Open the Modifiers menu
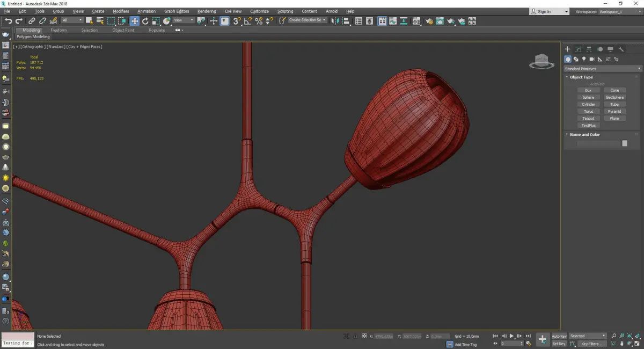 tap(121, 11)
